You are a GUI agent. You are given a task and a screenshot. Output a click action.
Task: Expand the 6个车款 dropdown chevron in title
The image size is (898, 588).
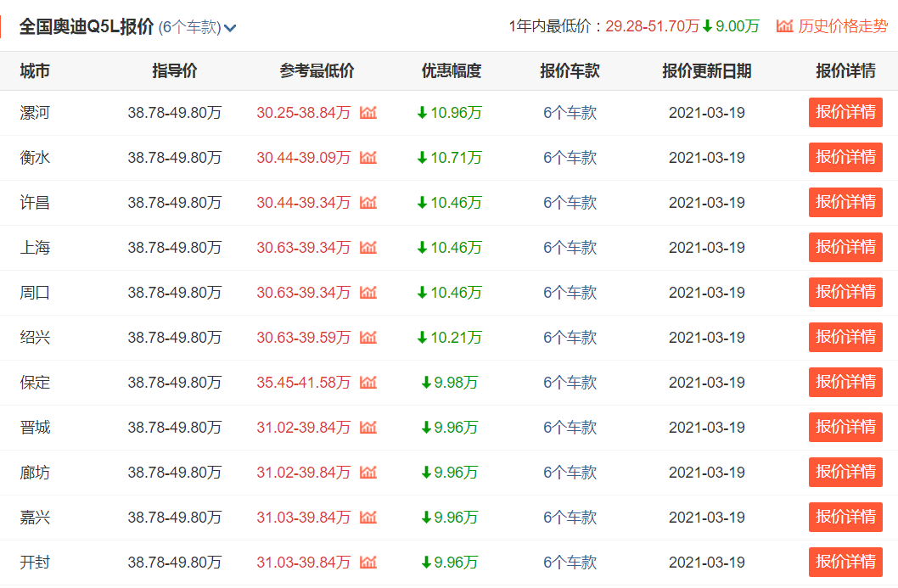pyautogui.click(x=230, y=27)
